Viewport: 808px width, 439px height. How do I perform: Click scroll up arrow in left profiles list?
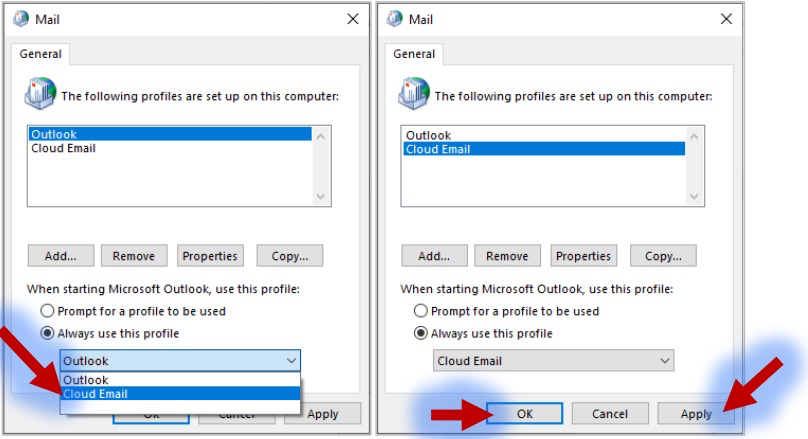321,137
